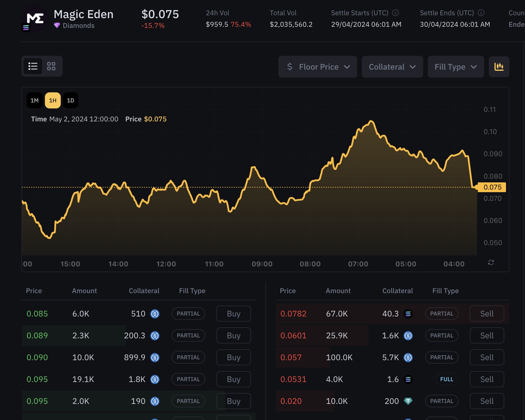Select the 1D chart interval
This screenshot has height=420, width=525.
71,100
